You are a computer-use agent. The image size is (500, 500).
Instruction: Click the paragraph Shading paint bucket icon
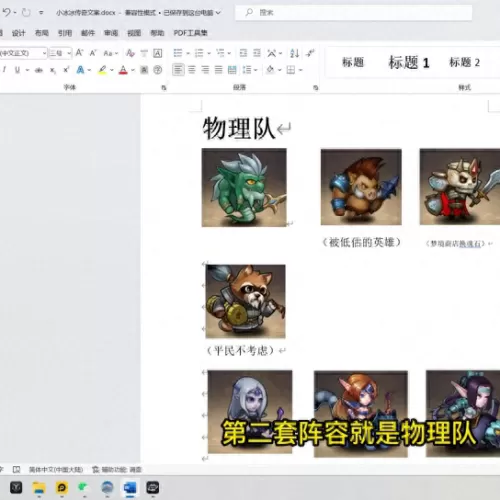click(x=270, y=70)
